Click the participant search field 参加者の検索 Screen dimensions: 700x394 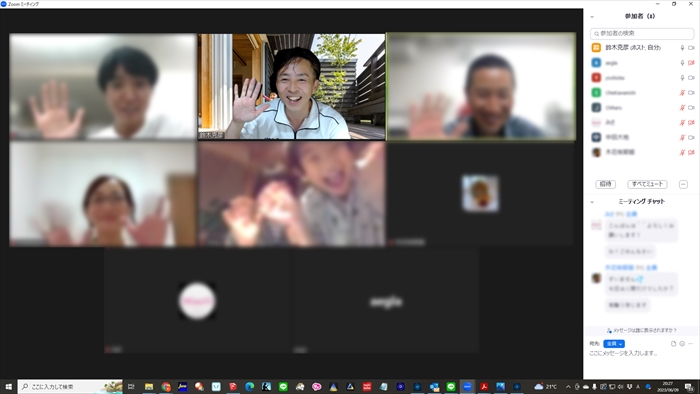pyautogui.click(x=642, y=33)
